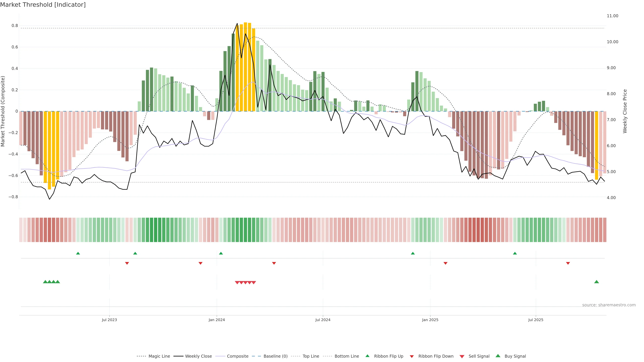Click the Jan 2024 x-axis label
Image resolution: width=644 pixels, height=362 pixels.
[217, 320]
